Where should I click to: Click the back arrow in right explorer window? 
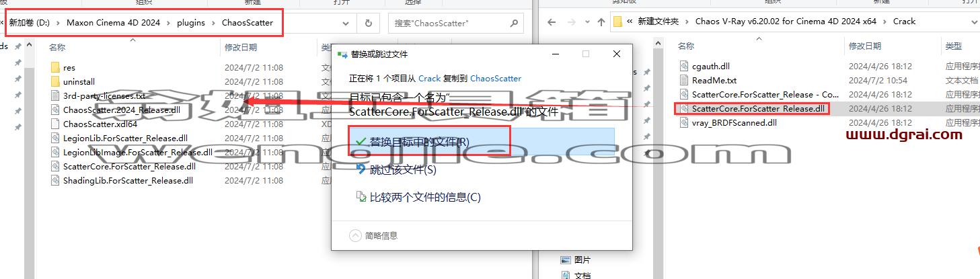[552, 22]
